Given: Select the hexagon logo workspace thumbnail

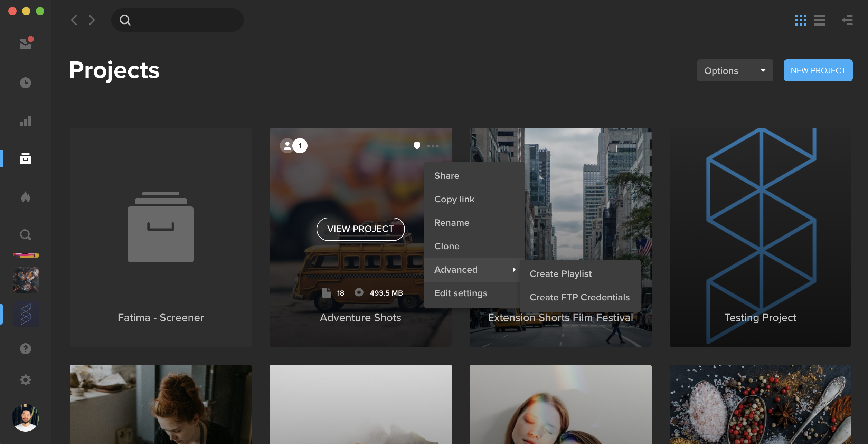Looking at the screenshot, I should coord(26,314).
